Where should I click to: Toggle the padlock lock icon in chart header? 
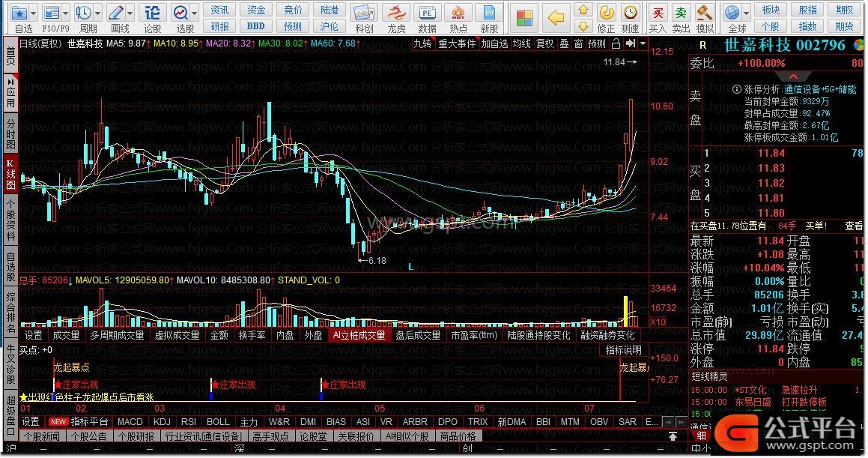click(616, 43)
